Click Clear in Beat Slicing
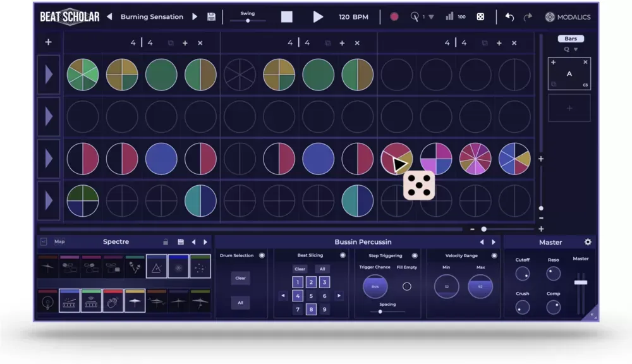The height and width of the screenshot is (364, 632). point(300,269)
